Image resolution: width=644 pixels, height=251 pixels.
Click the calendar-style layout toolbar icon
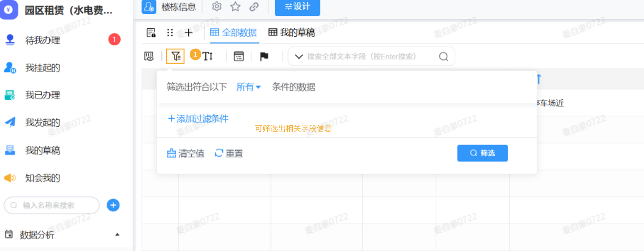[239, 56]
